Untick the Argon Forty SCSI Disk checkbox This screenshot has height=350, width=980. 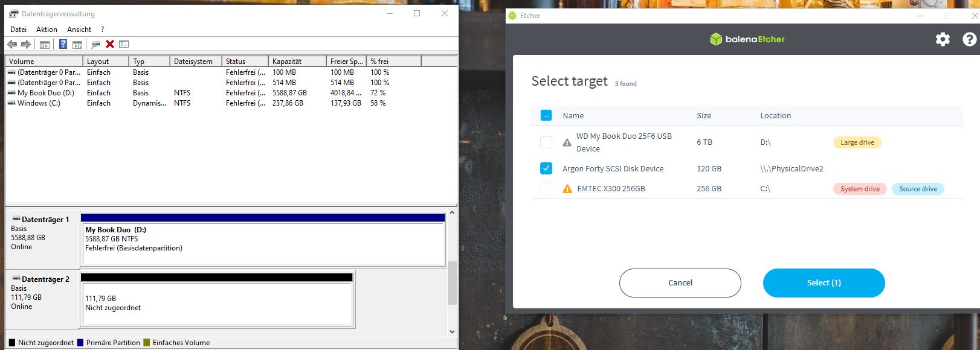(546, 168)
